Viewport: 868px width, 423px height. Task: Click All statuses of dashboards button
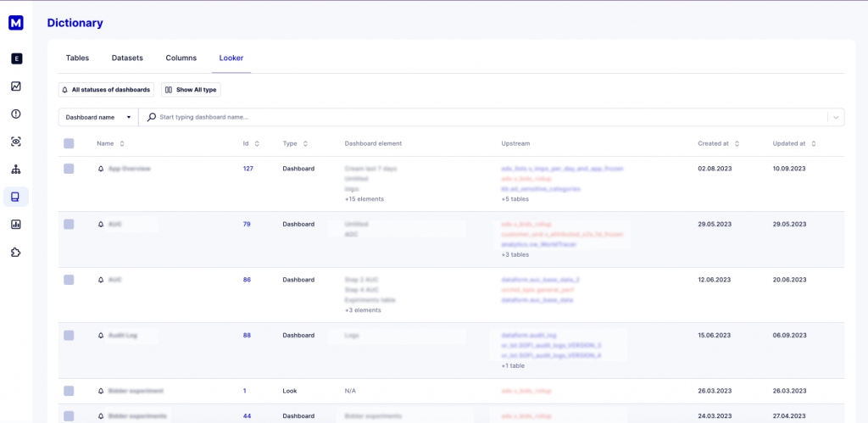click(x=106, y=89)
